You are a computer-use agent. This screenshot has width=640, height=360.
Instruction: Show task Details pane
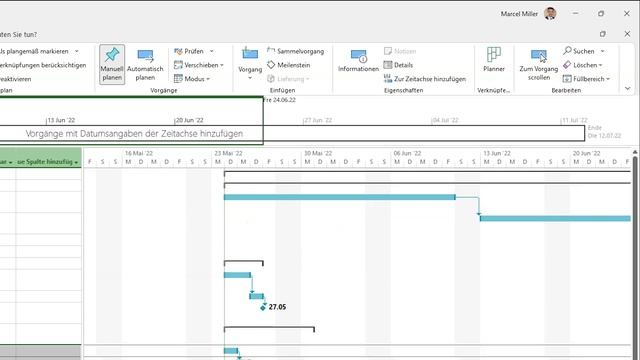pos(398,65)
